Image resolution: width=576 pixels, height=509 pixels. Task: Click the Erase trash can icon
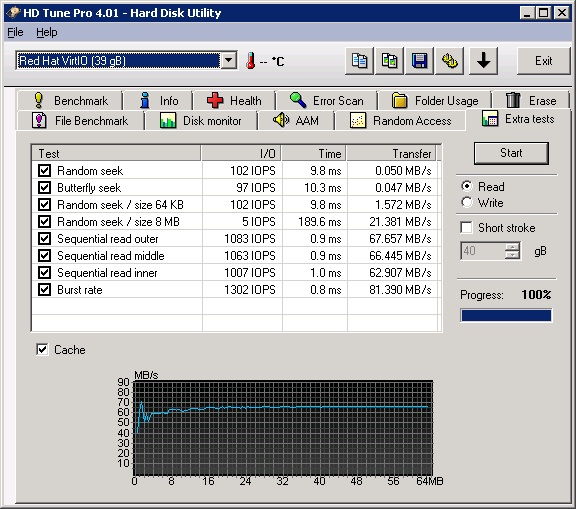[x=513, y=100]
